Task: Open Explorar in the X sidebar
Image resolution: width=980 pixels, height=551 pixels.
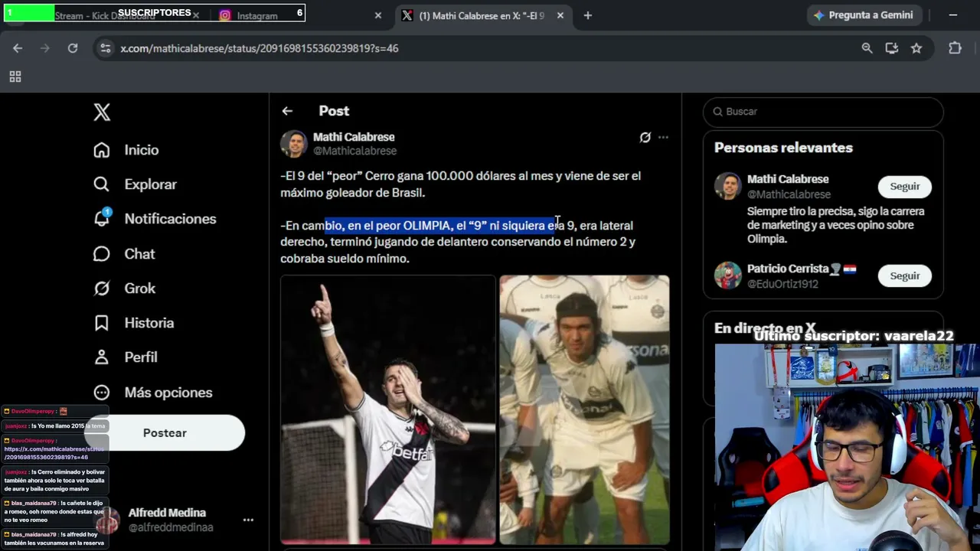Action: point(135,184)
